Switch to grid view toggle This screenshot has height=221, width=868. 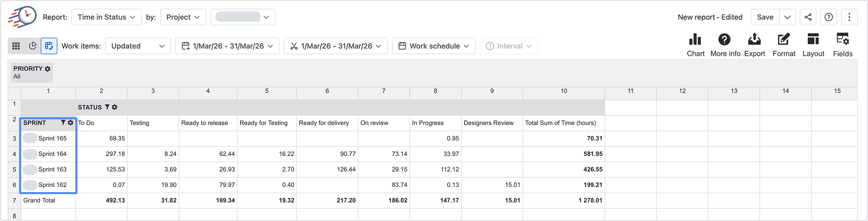(16, 46)
